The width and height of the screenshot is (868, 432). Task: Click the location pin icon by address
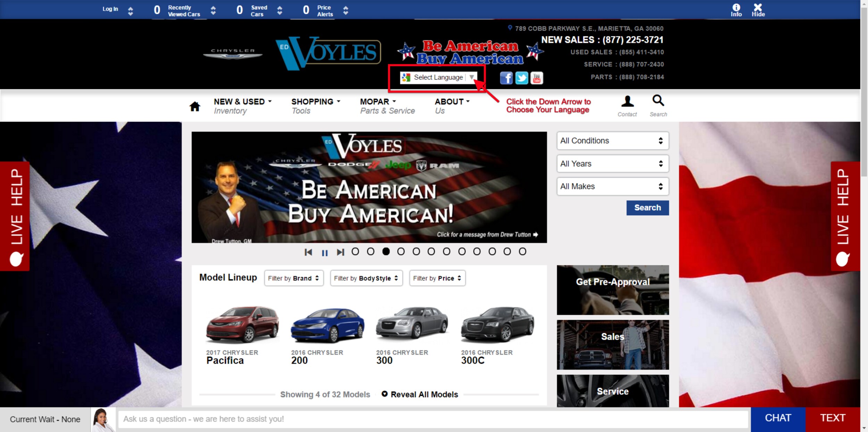pos(510,27)
